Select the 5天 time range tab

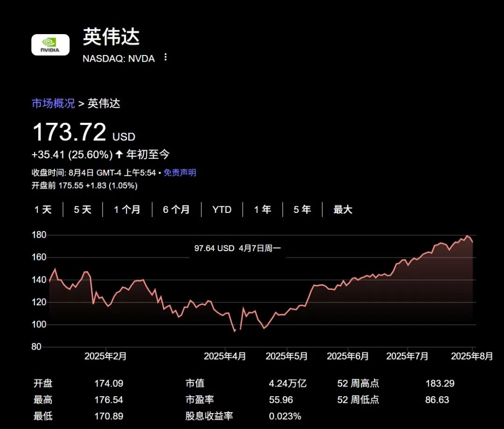(x=82, y=210)
